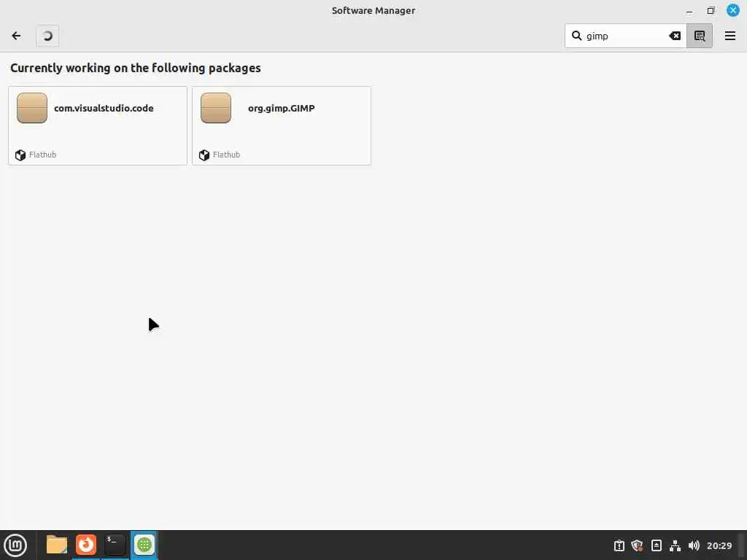747x560 pixels.
Task: Click the removable drives tray icon
Action: pyautogui.click(x=656, y=545)
